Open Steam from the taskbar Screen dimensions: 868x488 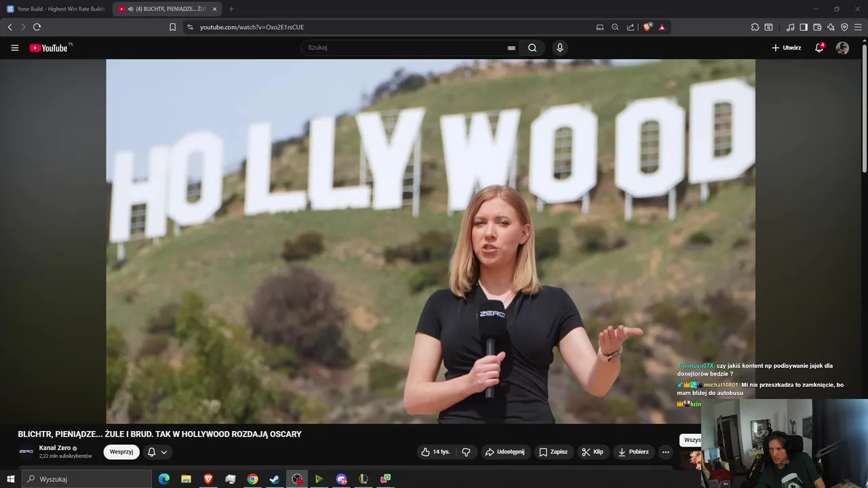(x=275, y=479)
